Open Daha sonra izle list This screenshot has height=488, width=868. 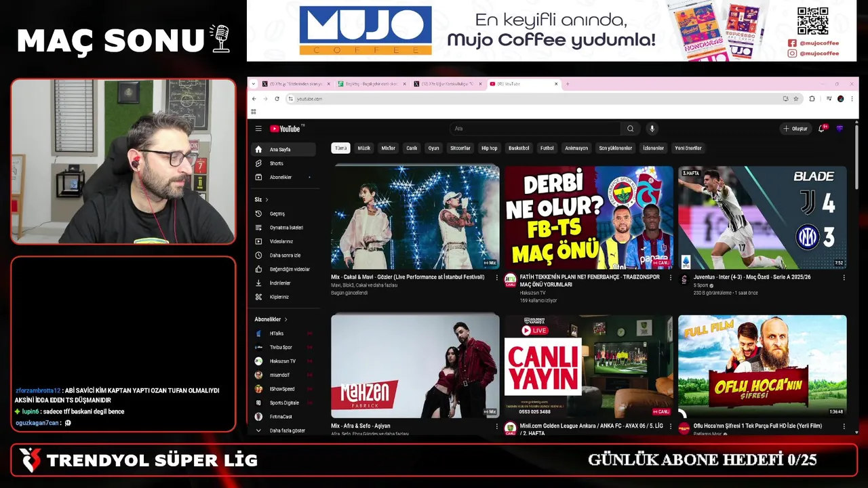coord(283,256)
